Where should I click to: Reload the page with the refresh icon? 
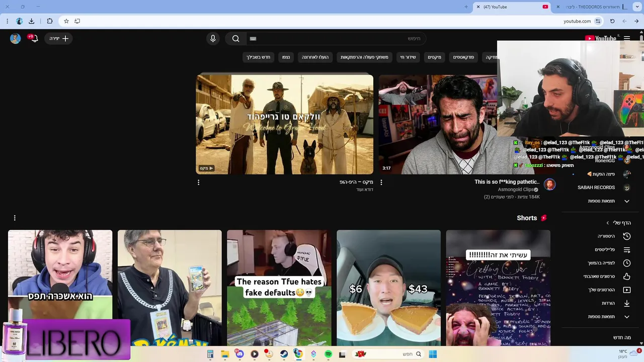click(x=612, y=21)
